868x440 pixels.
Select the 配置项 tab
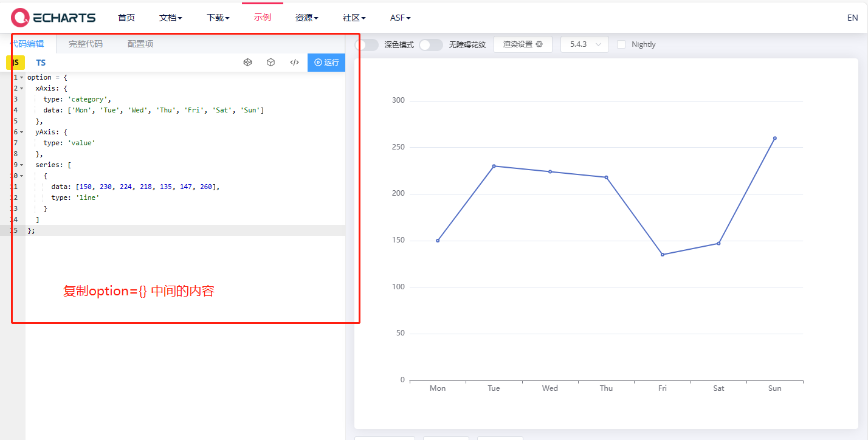(140, 44)
